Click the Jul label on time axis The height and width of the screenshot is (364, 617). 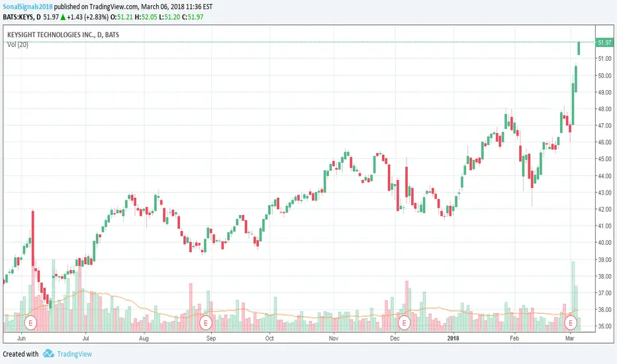[85, 338]
